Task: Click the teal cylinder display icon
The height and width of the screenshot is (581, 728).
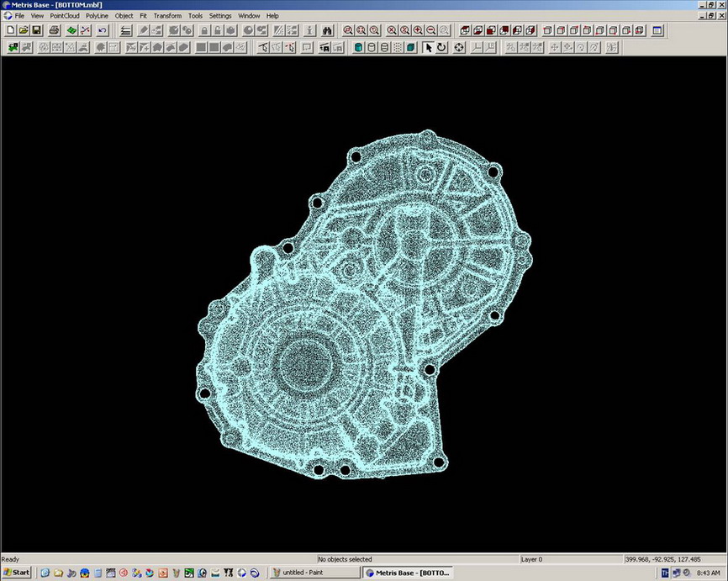Action: point(358,47)
